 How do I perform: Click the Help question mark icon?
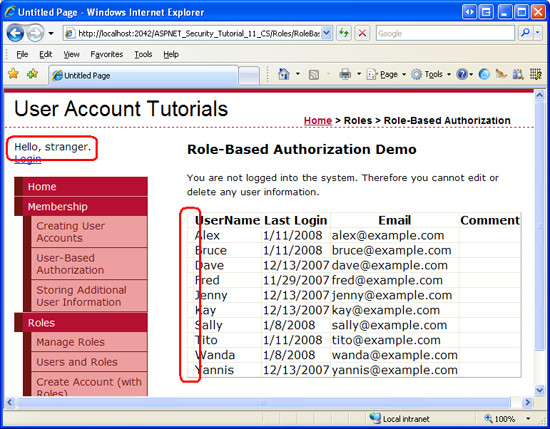click(462, 74)
